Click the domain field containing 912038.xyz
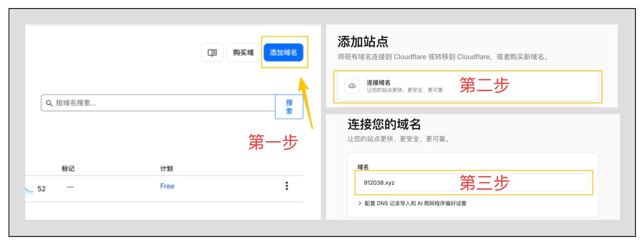 pyautogui.click(x=472, y=183)
